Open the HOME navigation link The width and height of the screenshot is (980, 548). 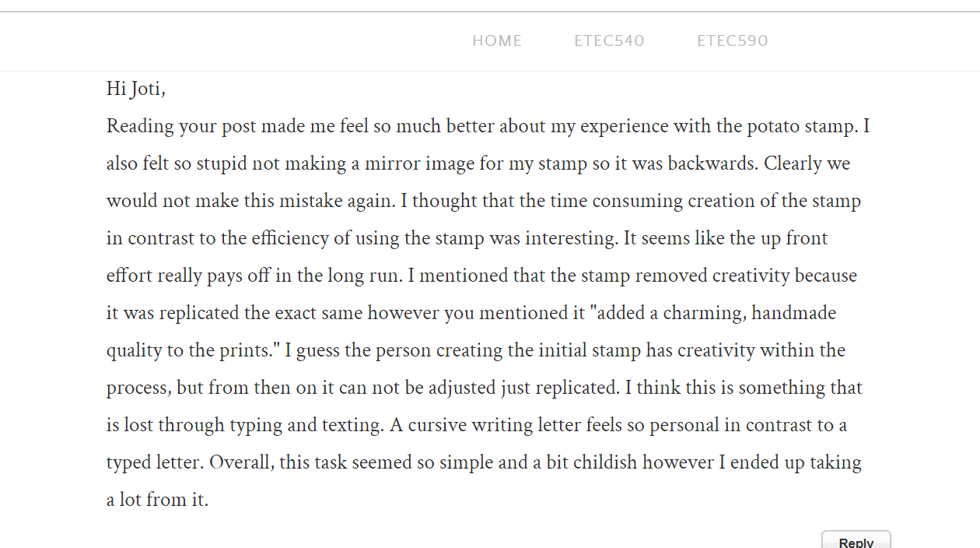[x=496, y=41]
